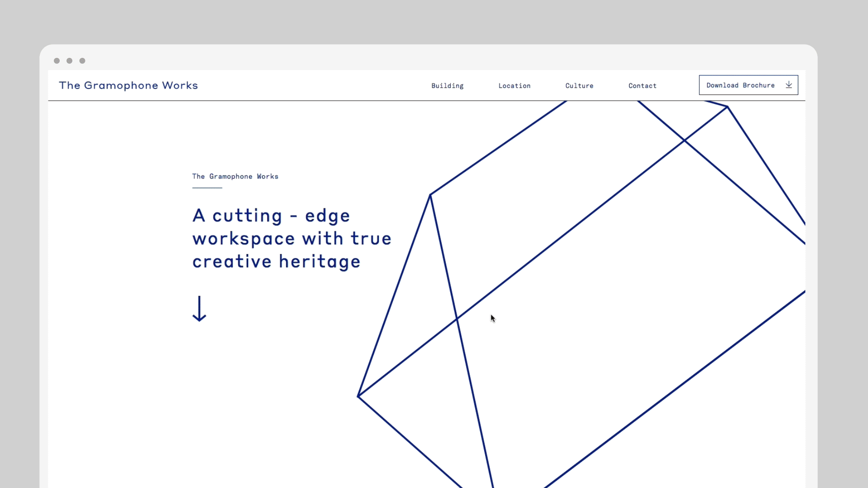Click the first gray window dot

coord(57,61)
